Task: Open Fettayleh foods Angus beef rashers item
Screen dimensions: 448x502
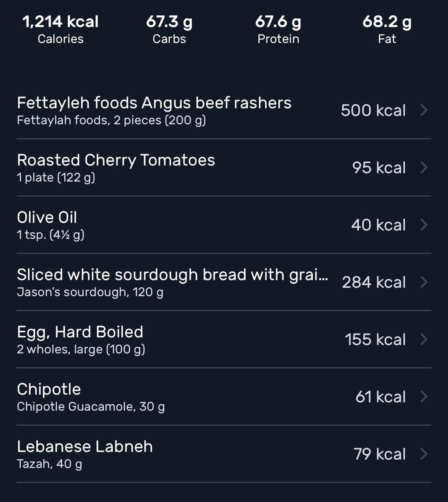Action: point(154,103)
